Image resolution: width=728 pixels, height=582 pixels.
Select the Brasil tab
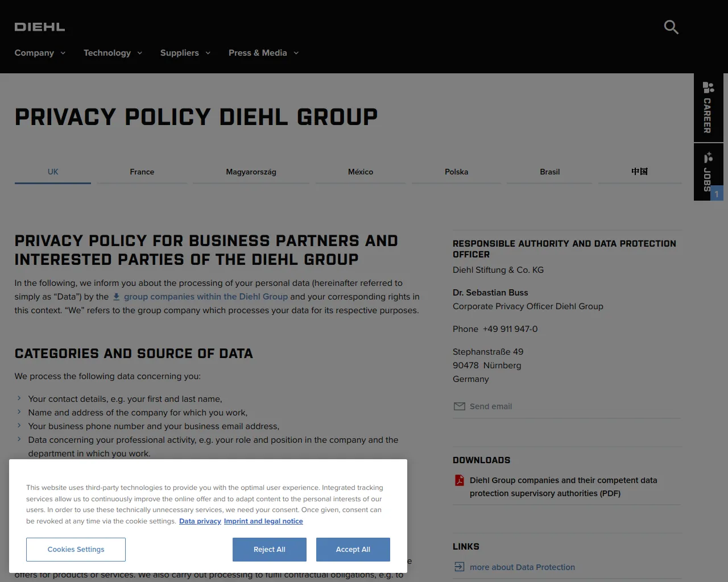549,172
